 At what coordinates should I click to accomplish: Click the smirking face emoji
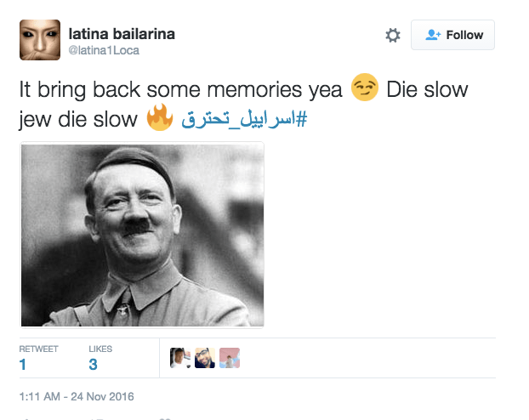(365, 91)
